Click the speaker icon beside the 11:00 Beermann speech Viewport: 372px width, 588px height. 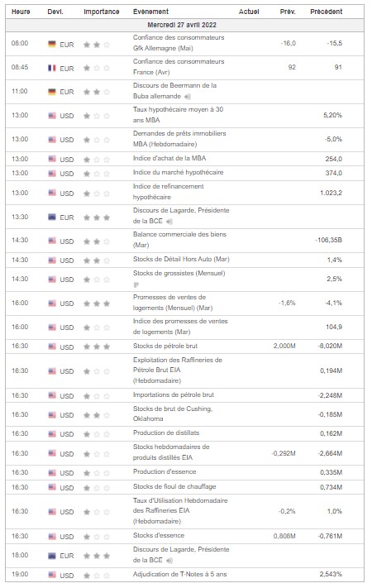[x=188, y=97]
